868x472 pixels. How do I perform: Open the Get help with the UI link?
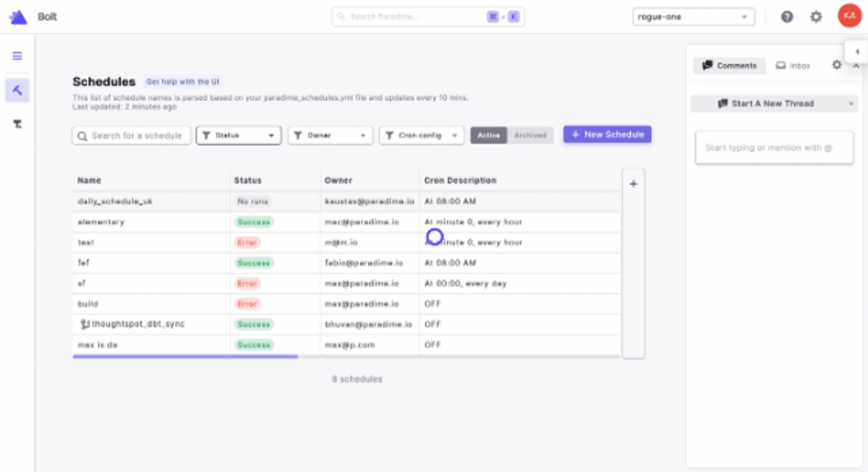tap(183, 82)
